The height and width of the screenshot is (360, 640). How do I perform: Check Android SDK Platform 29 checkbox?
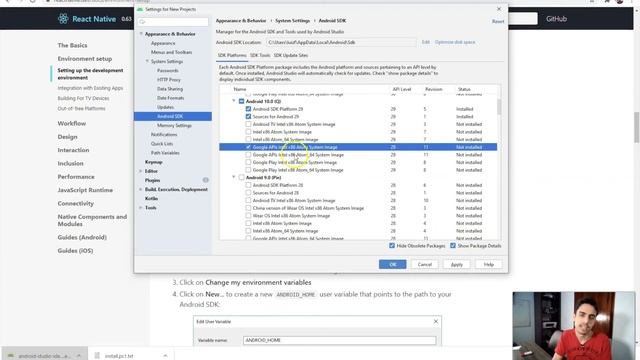(x=248, y=109)
